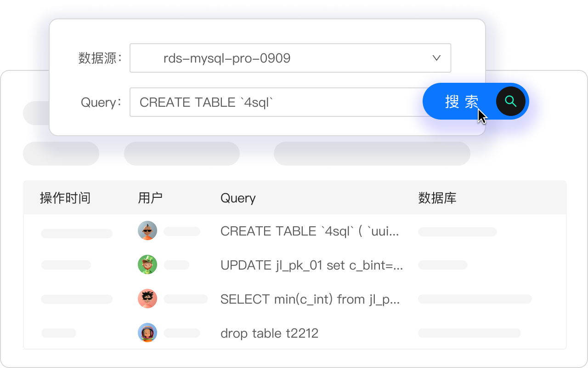Click the 操作时间 column header
This screenshot has height=368, width=588.
65,198
